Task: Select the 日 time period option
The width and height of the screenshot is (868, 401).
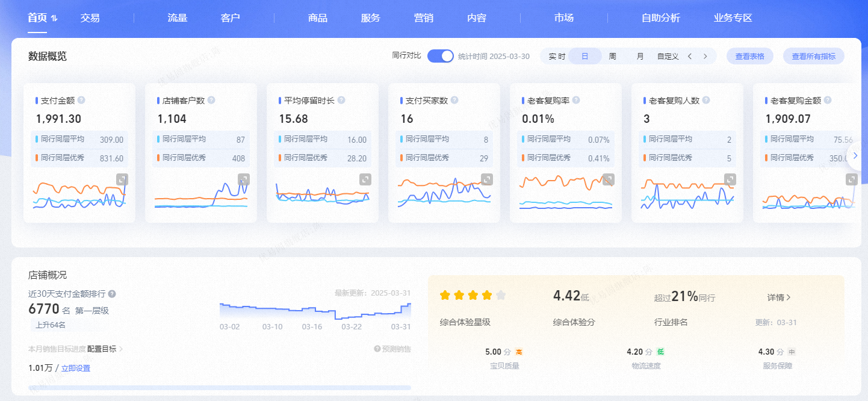Action: (x=584, y=56)
